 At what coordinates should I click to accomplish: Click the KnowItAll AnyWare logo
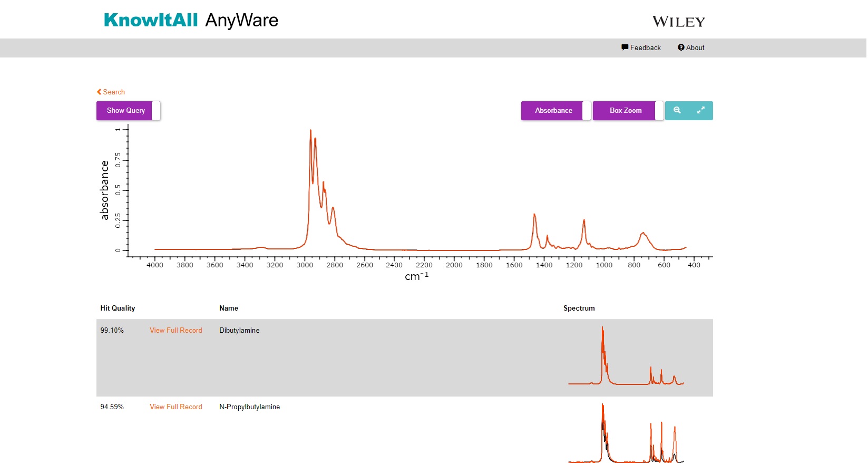[x=191, y=20]
